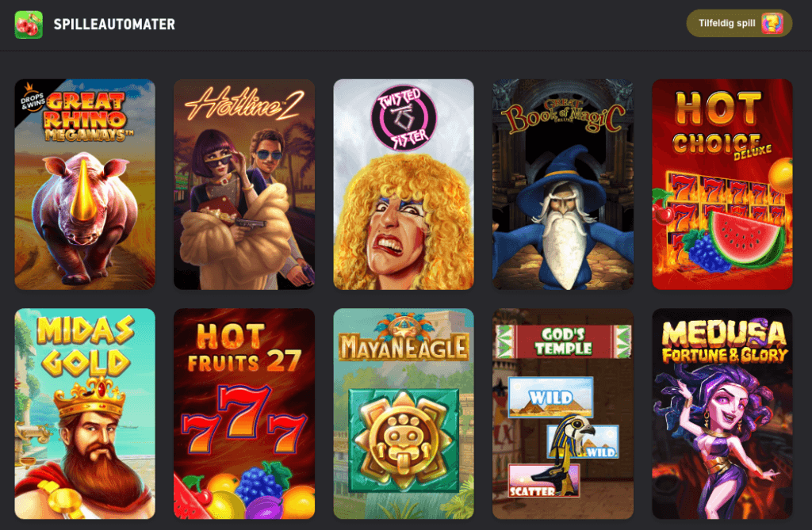
Task: Click the cherries Spilleautomater icon
Action: point(29,25)
